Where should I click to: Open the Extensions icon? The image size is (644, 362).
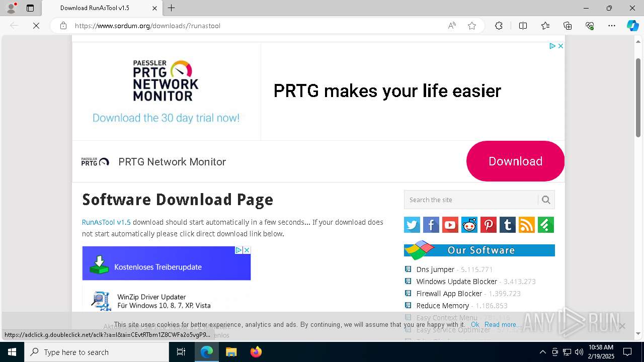499,26
